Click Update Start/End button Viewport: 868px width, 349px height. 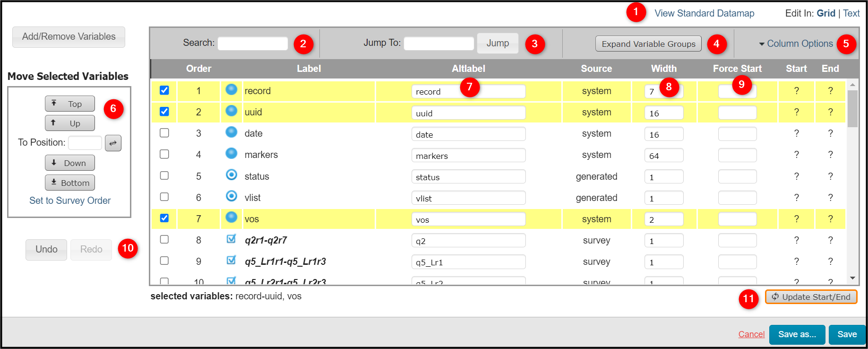[x=811, y=297]
